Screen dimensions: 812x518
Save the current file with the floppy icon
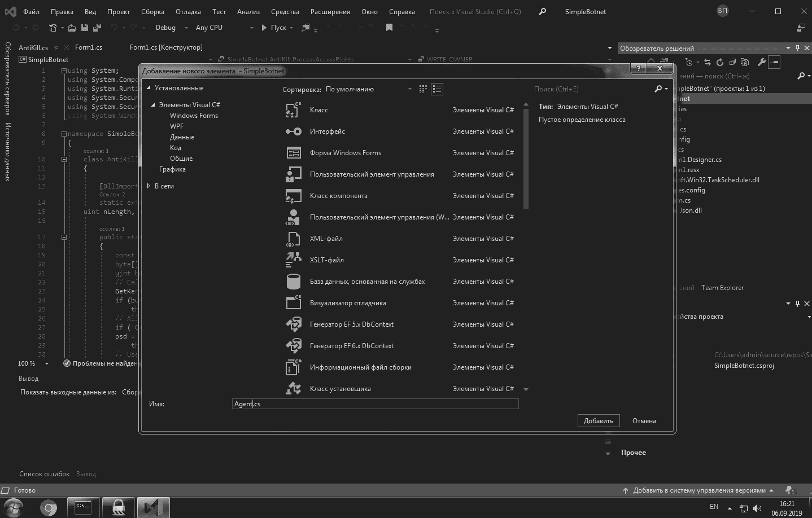[x=84, y=28]
